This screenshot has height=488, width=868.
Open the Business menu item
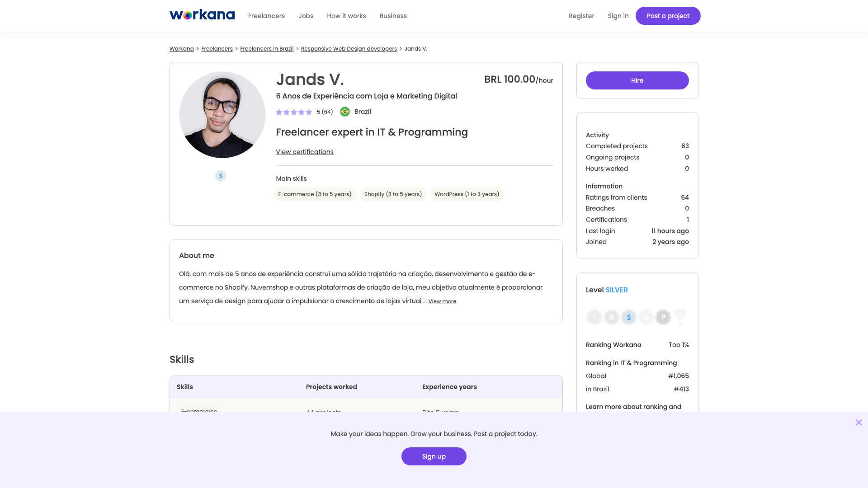pyautogui.click(x=393, y=16)
